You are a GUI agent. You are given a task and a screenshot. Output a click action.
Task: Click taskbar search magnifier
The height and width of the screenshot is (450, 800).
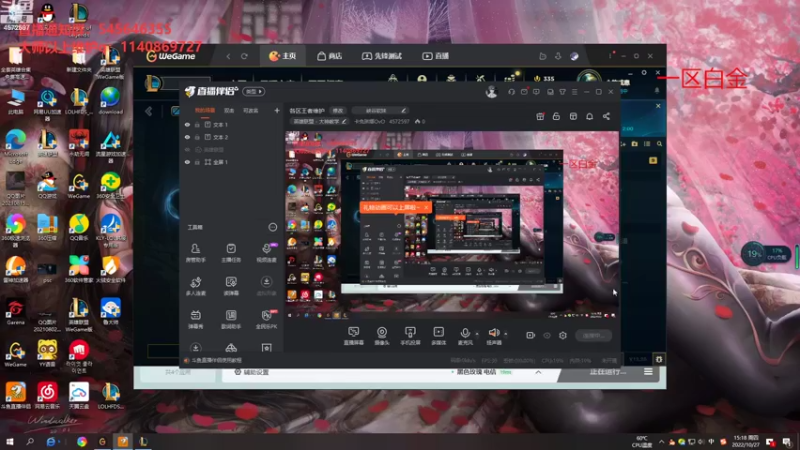tap(30, 441)
